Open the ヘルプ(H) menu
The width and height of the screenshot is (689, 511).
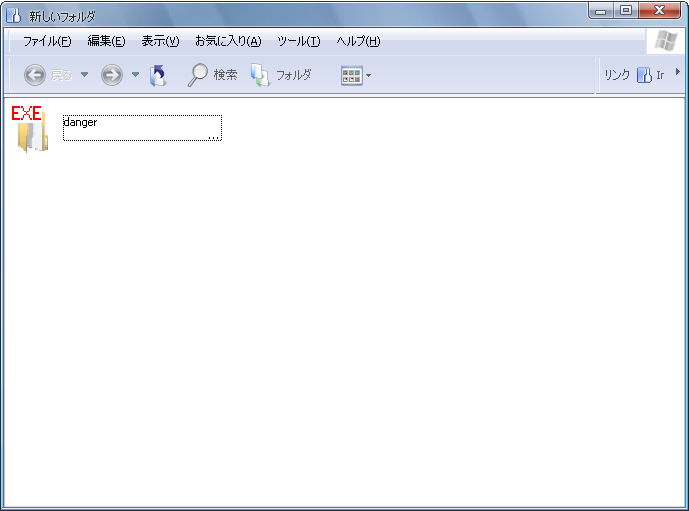[358, 41]
